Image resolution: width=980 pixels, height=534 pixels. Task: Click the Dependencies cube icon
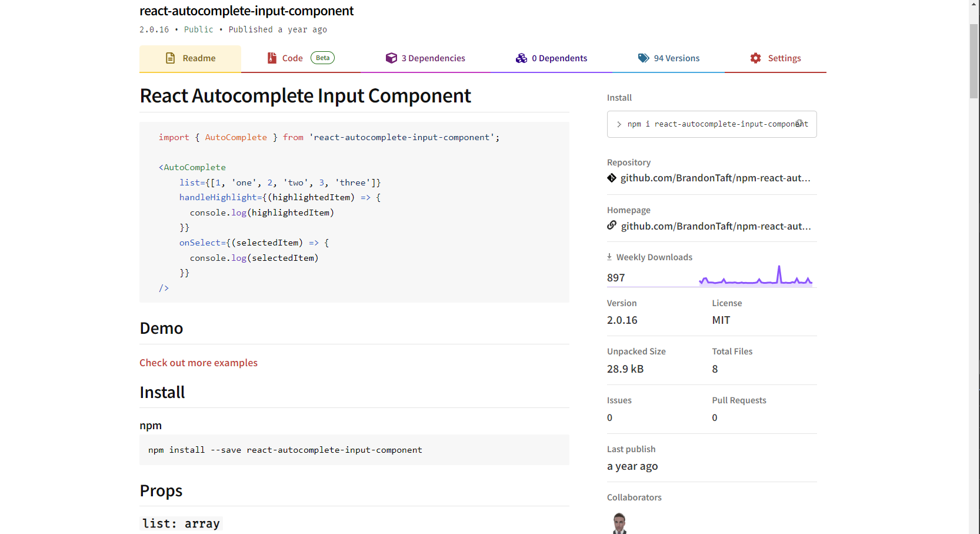391,58
